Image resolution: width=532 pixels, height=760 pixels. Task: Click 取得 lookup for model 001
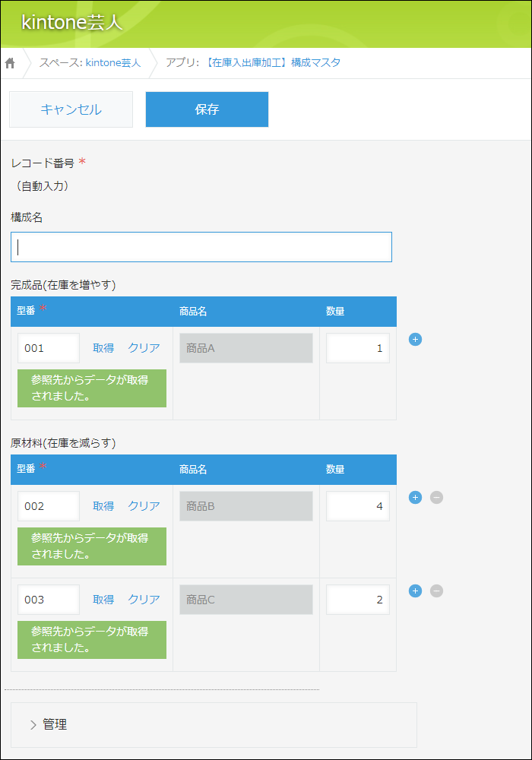(103, 348)
